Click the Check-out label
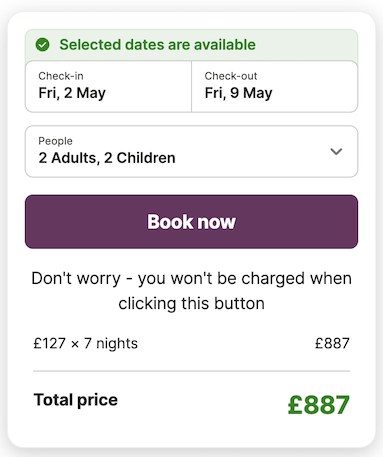 click(231, 76)
